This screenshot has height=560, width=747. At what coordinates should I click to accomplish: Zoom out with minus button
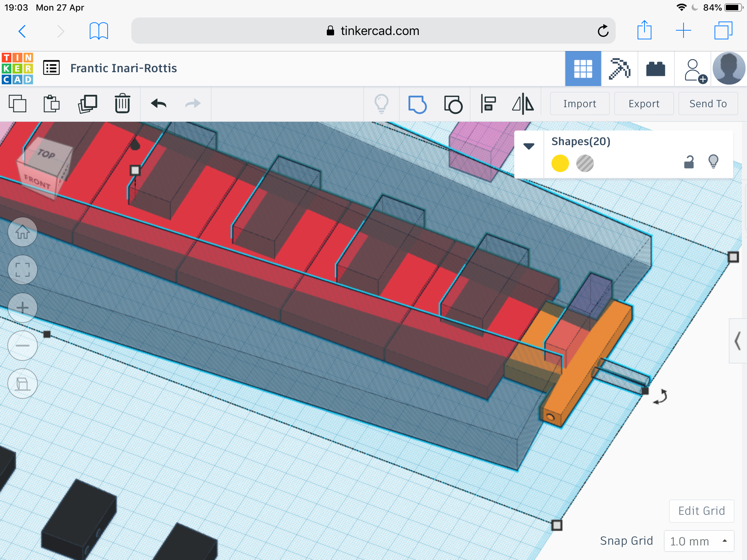tap(23, 346)
